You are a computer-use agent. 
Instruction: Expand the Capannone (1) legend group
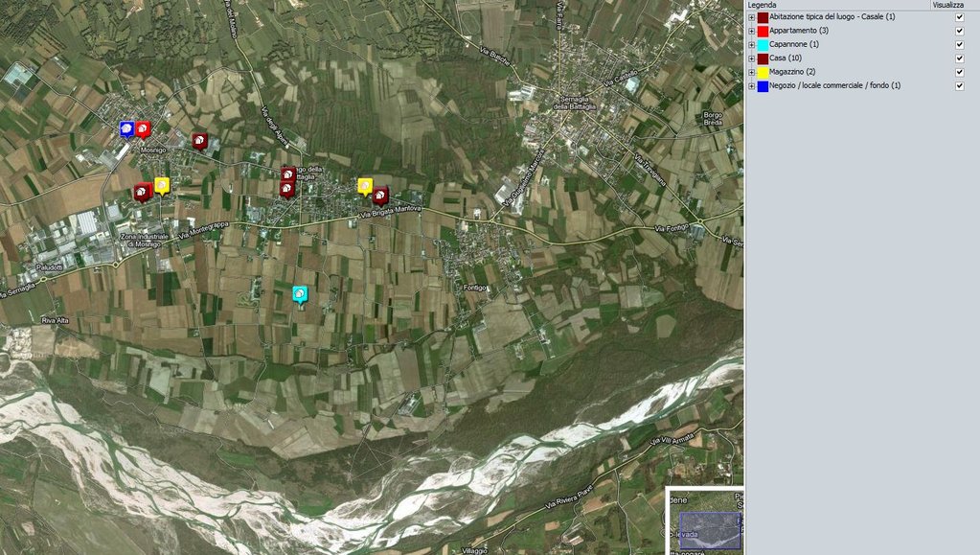point(751,45)
